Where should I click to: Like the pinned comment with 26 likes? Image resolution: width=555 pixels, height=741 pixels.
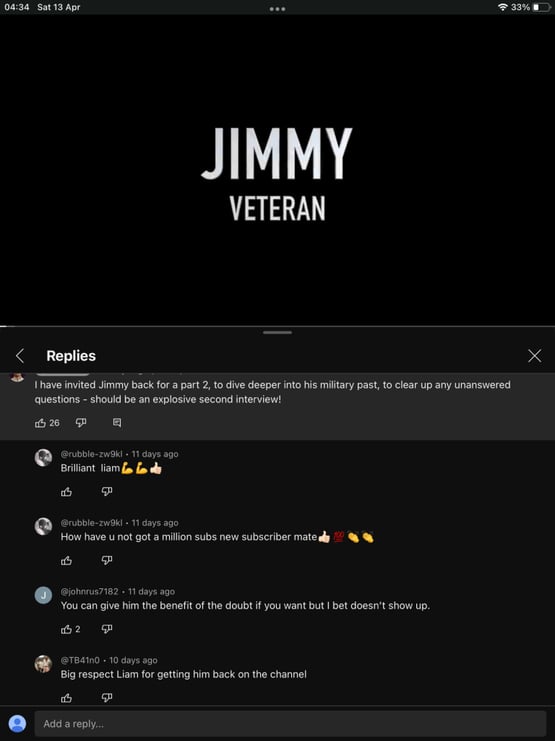(41, 423)
